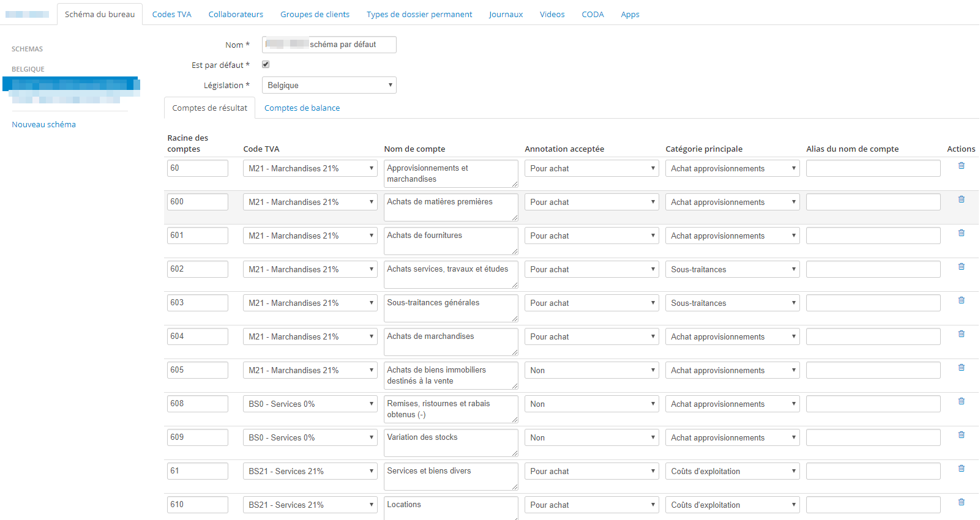
Task: Delete the account 602 row
Action: pos(961,267)
